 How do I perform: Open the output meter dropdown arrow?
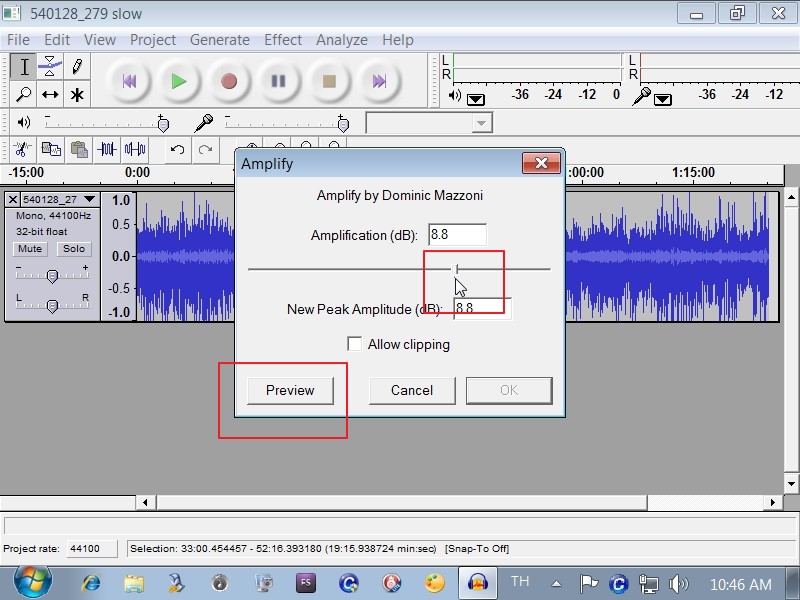click(476, 99)
